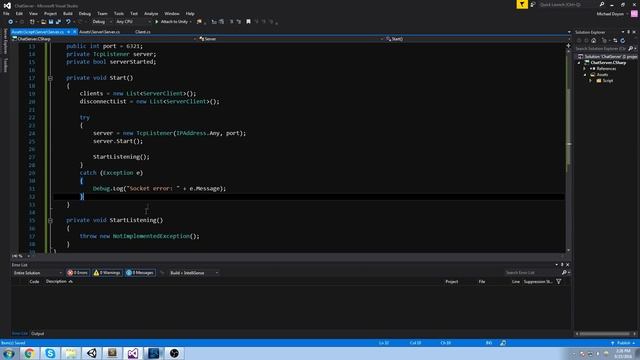
Task: Open Unity from the taskbar
Action: [x=91, y=353]
